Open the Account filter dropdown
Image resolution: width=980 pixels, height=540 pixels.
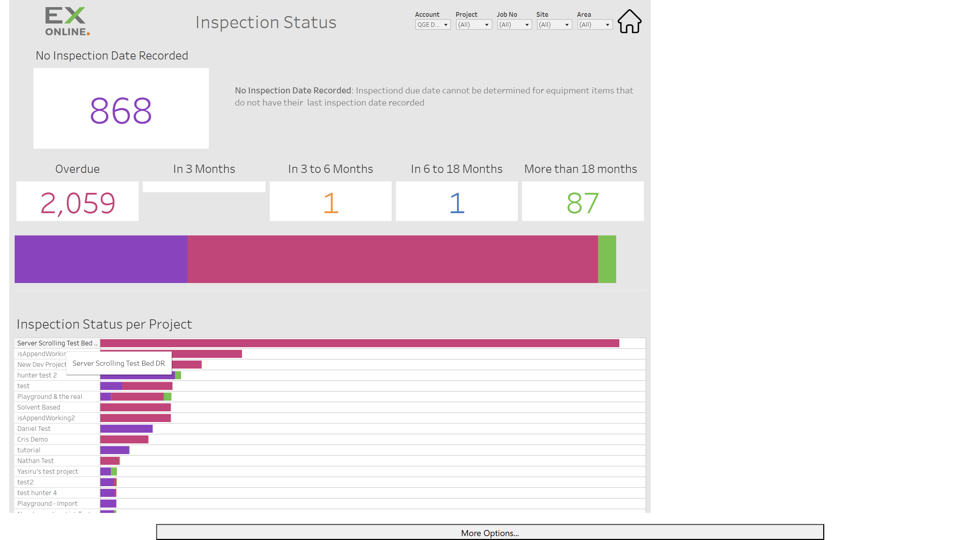click(x=433, y=25)
